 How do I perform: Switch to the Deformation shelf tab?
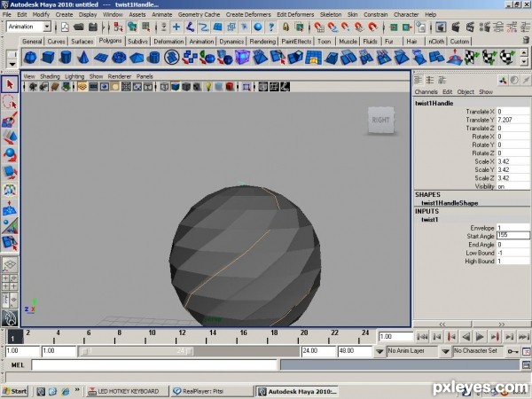(x=168, y=42)
